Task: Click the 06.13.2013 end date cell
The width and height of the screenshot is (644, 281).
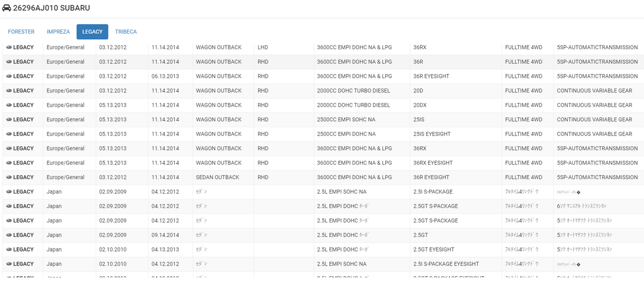Action: [x=165, y=76]
